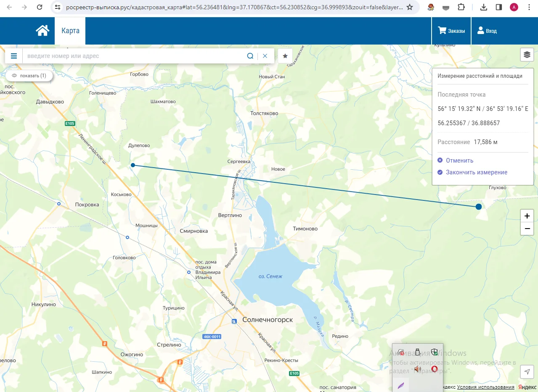This screenshot has width=538, height=392.
Task: Select the E105 road badge near Давыдково
Action: [70, 124]
